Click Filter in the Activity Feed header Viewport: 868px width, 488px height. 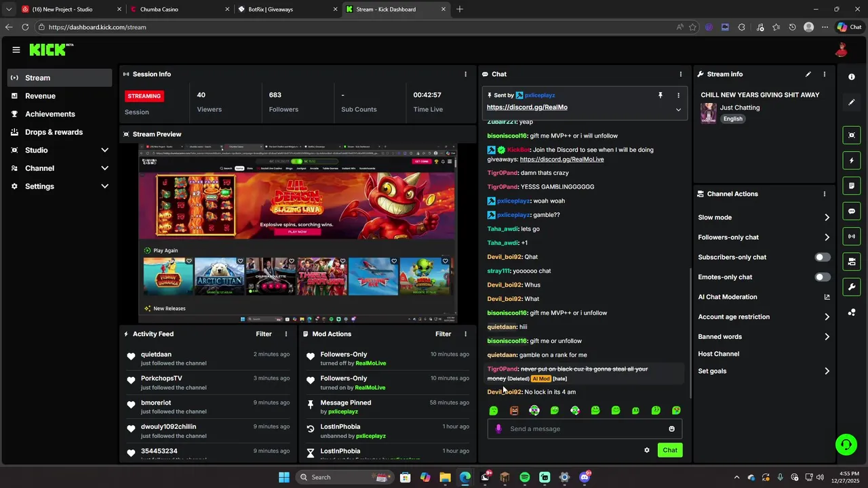click(x=264, y=334)
